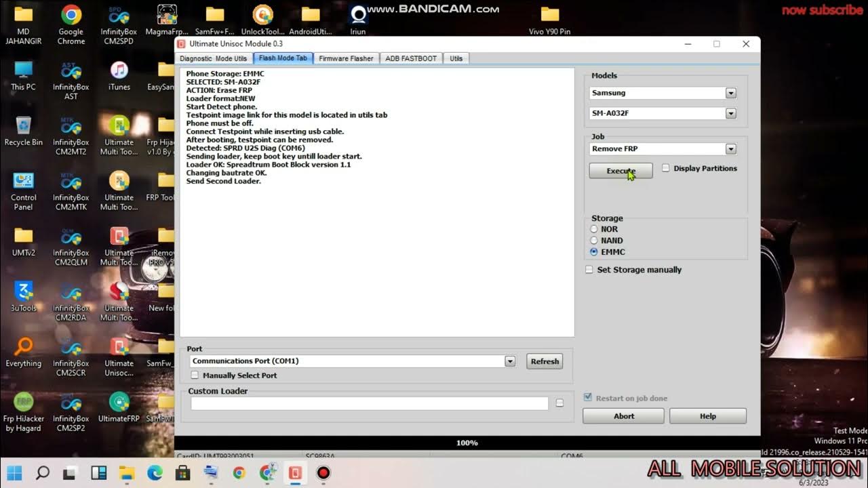Launch InfinityBox AST shortcut
868x488 pixels.
pos(71,81)
